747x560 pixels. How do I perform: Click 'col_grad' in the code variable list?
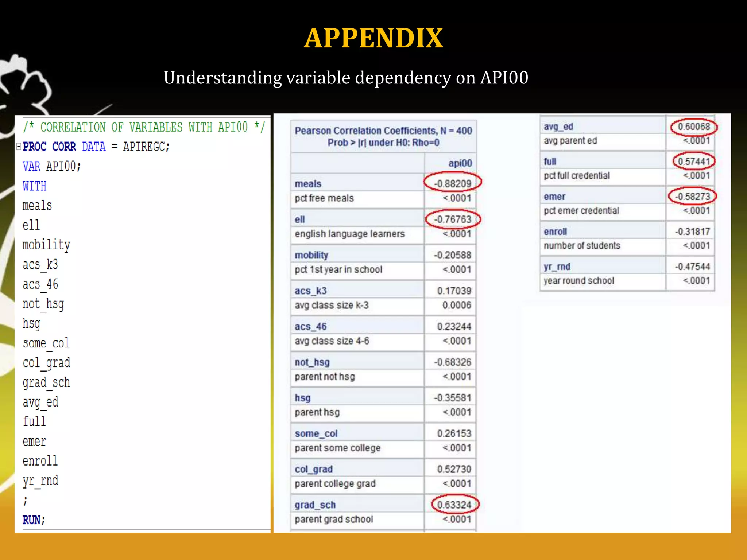[46, 363]
